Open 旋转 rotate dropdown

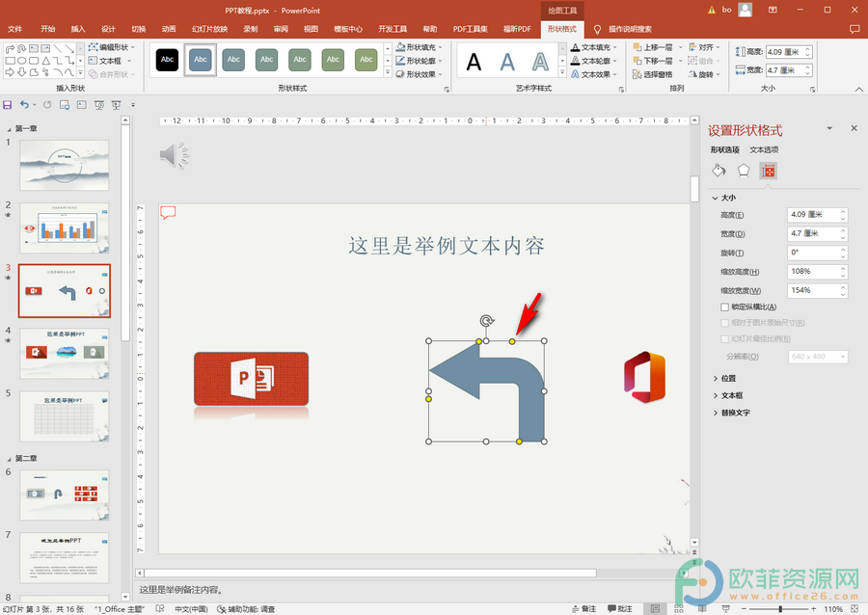point(704,74)
